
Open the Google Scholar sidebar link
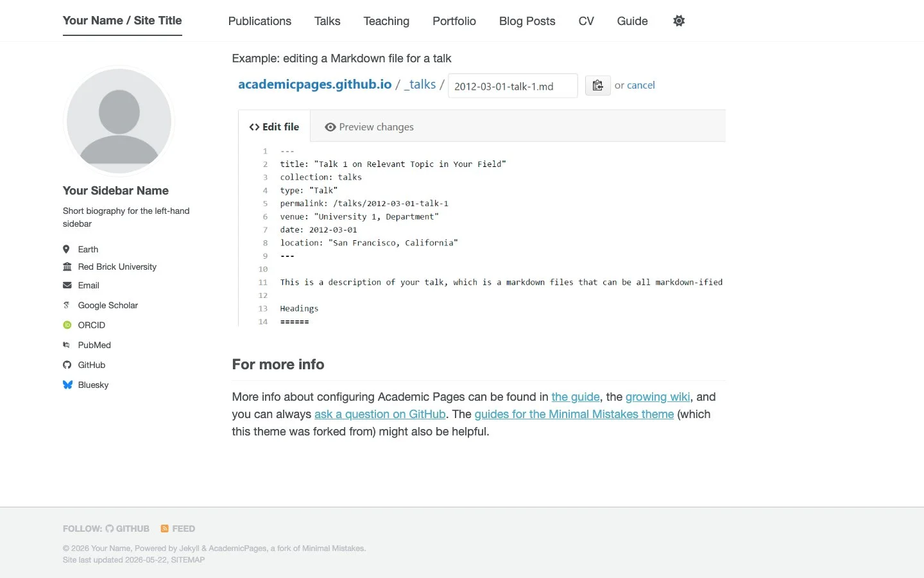click(x=108, y=305)
